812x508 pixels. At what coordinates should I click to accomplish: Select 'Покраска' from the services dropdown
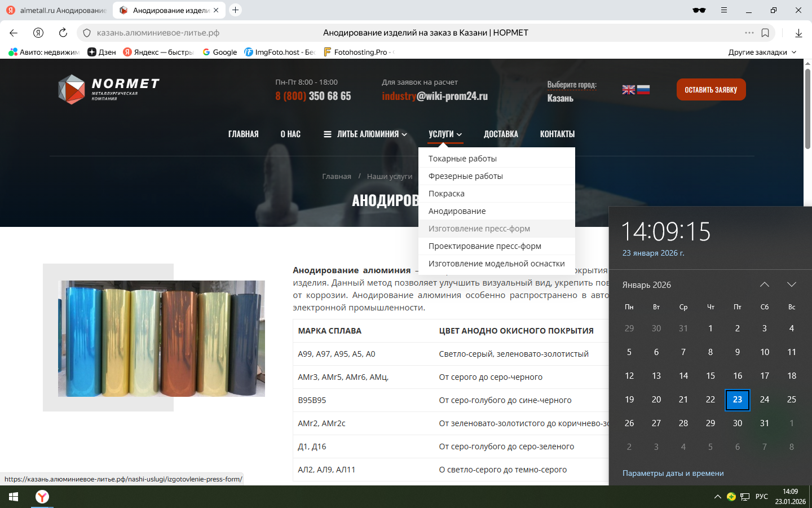pyautogui.click(x=497, y=194)
